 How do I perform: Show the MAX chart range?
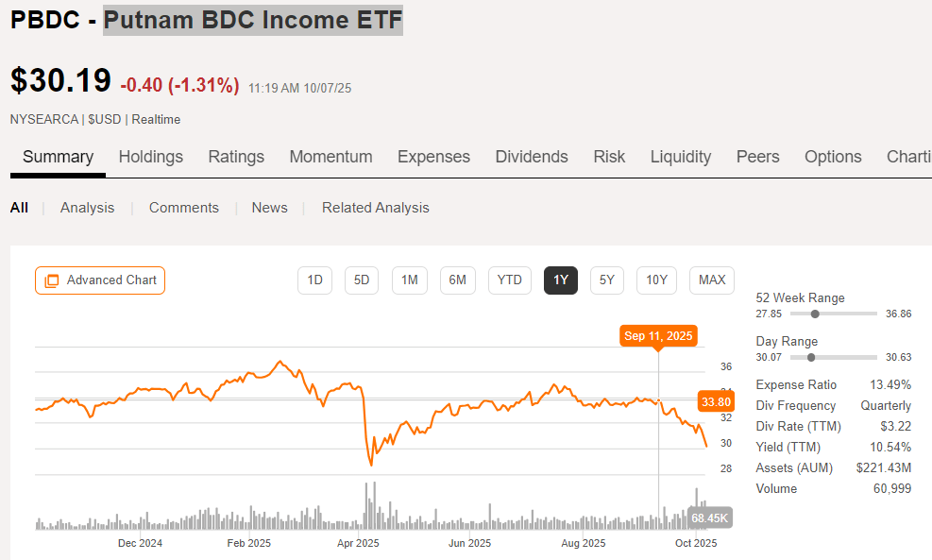click(x=712, y=280)
